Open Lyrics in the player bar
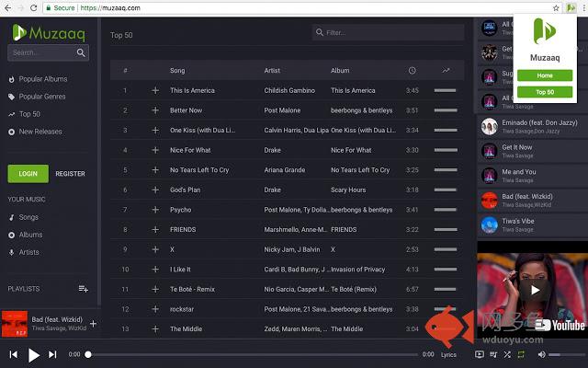 tap(448, 354)
